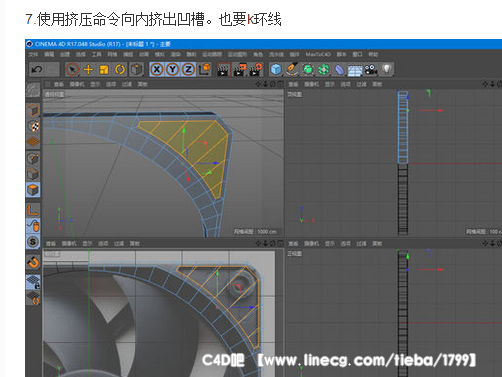This screenshot has height=377, width=502.
Task: Click the Light bulb icon
Action: 386,69
